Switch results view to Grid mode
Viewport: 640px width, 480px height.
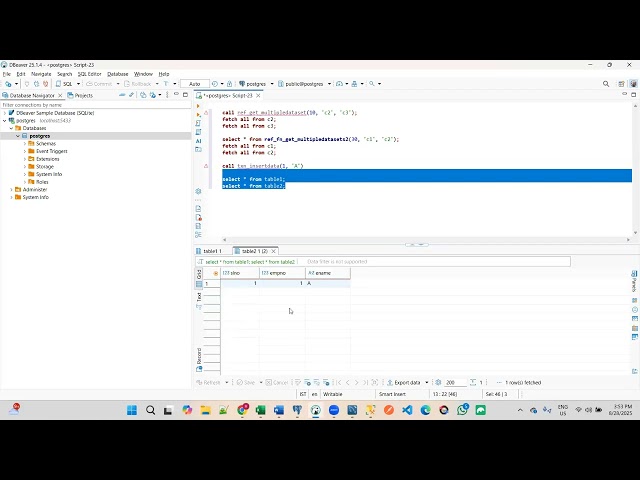[x=199, y=278]
